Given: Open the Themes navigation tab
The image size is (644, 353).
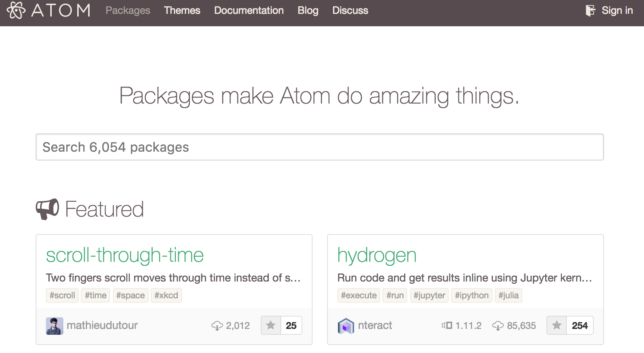Looking at the screenshot, I should click(x=182, y=11).
